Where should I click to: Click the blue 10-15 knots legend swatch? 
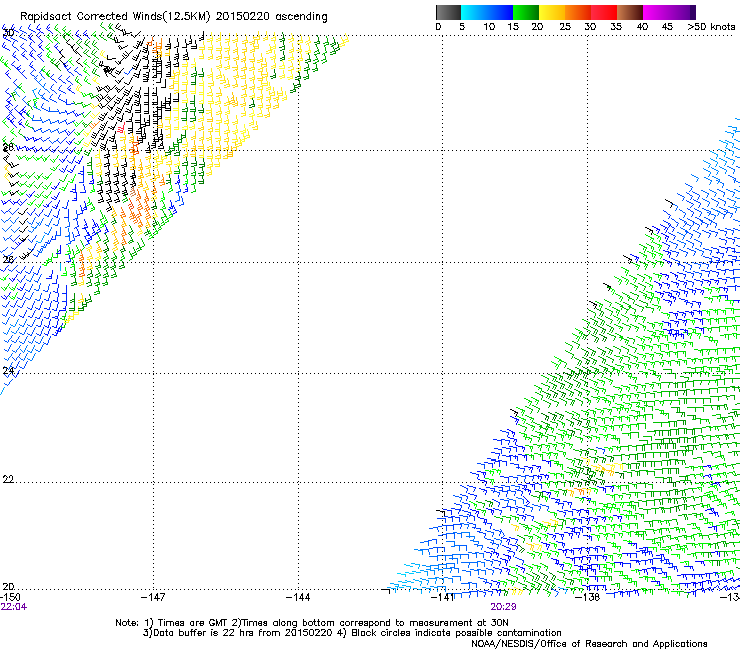[x=500, y=12]
